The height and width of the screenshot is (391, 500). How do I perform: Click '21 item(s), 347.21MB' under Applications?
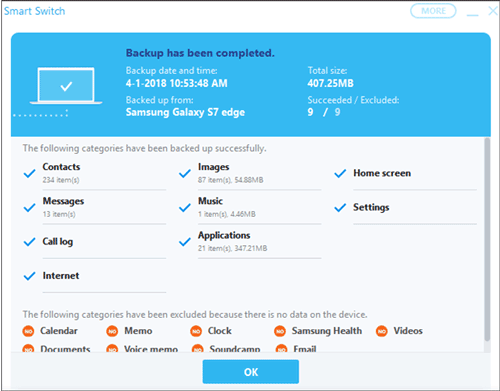point(233,248)
